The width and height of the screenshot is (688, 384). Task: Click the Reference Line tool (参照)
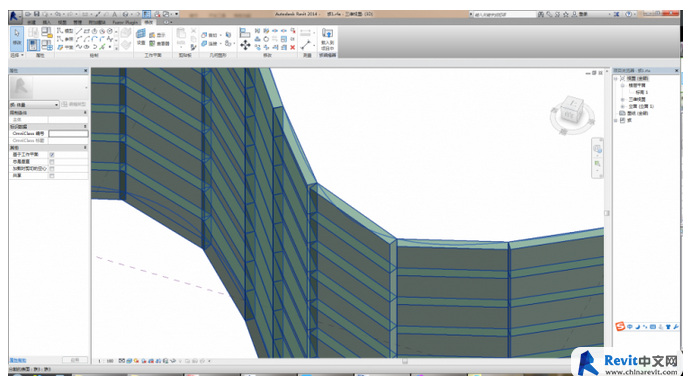pos(65,39)
